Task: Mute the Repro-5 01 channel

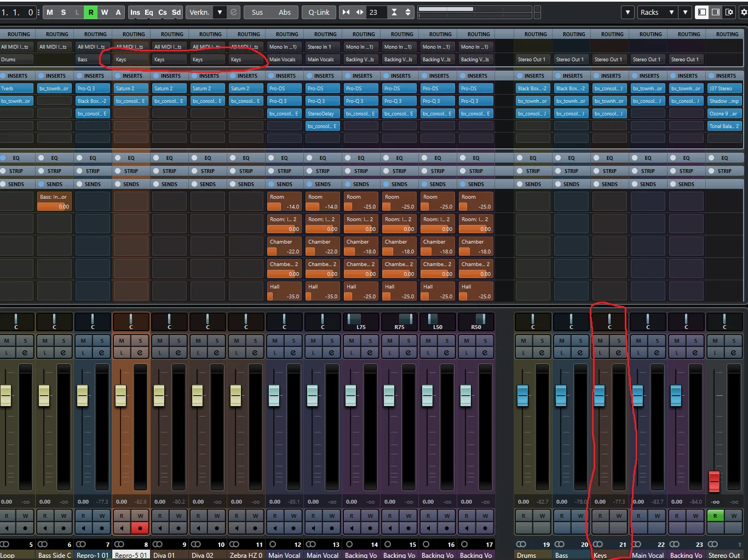Action: pyautogui.click(x=122, y=340)
